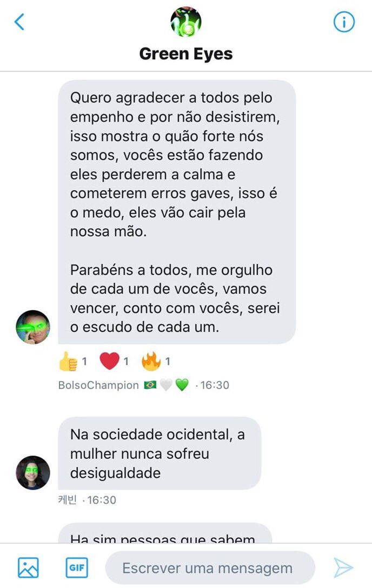Select the BolsoChampion sender name
Image resolution: width=372 pixels, height=588 pixels.
(x=98, y=385)
